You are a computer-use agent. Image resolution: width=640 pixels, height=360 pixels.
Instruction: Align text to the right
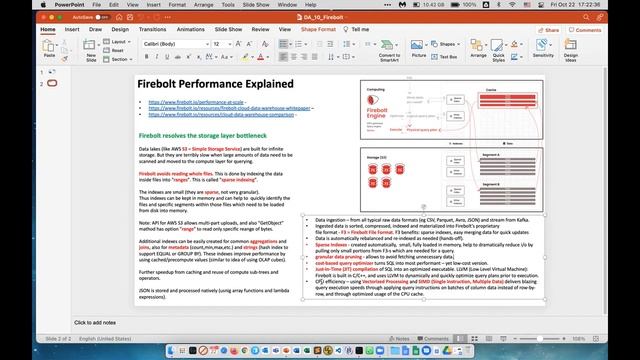click(x=304, y=57)
